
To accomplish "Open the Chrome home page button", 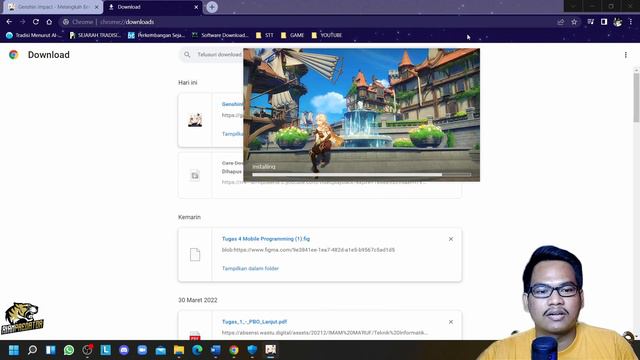I will click(49, 22).
